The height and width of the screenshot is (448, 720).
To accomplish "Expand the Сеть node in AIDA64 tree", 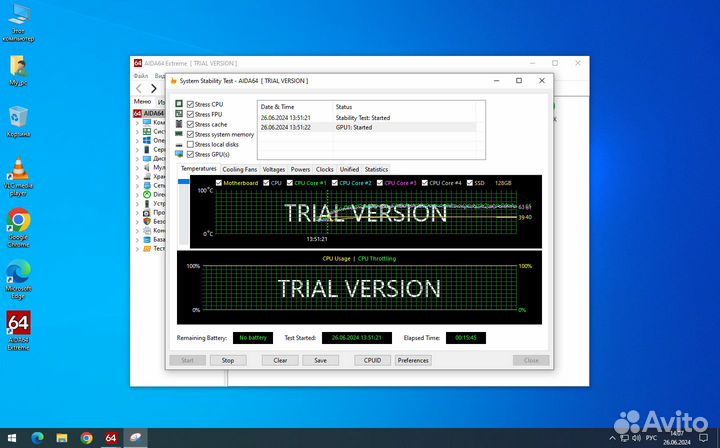I will 137,185.
